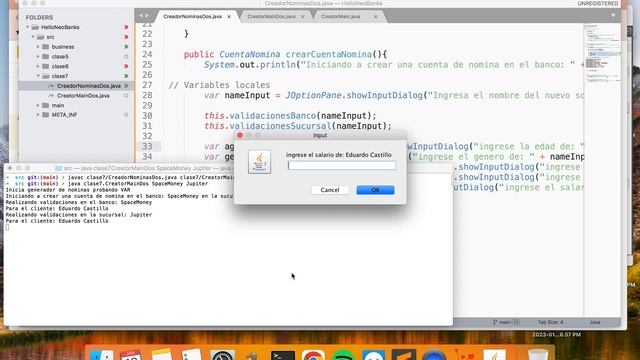Expand the business folder

pyautogui.click(x=38, y=47)
